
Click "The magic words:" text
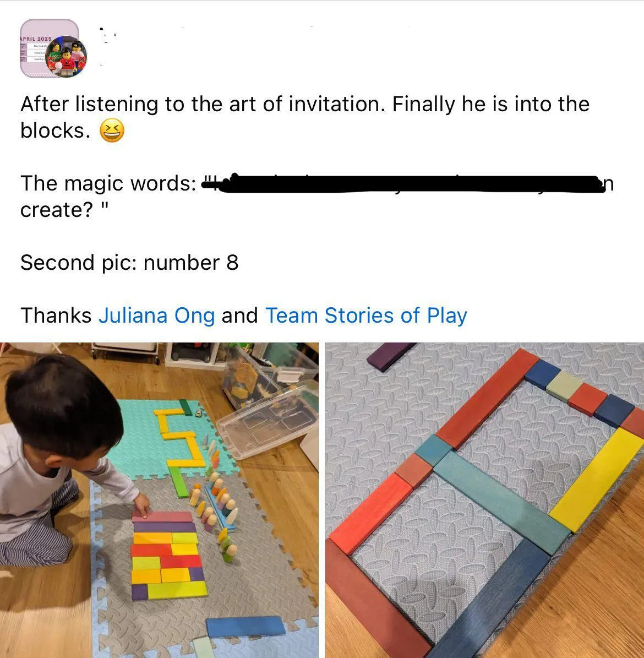point(108,183)
